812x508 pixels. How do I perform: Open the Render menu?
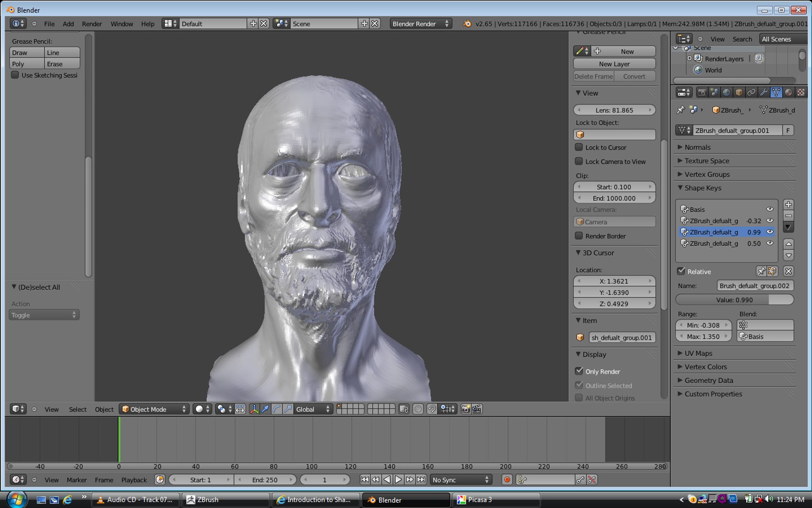pos(92,24)
